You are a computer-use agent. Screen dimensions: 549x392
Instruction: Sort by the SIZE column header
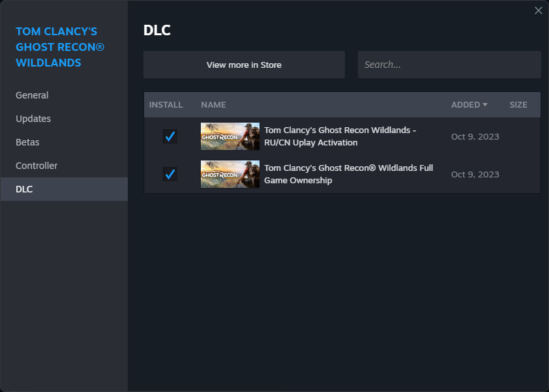click(x=518, y=105)
